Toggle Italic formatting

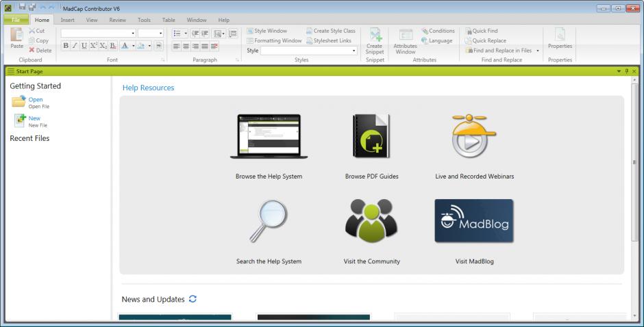tap(75, 46)
